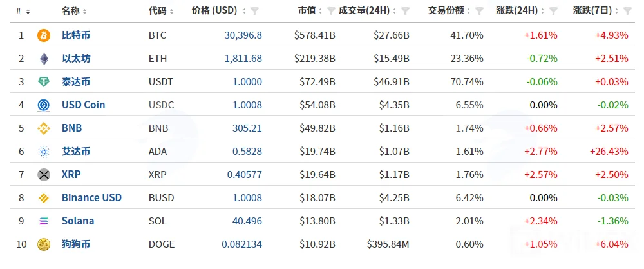Viewport: 644px width, 269px height.
Task: Click 7-day change value +26.43%
Action: (x=609, y=152)
